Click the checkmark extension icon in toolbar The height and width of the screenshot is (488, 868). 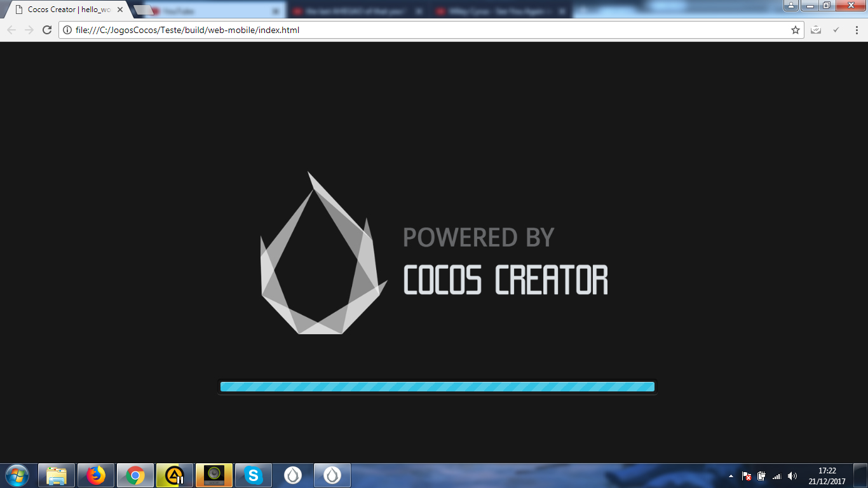(x=836, y=30)
